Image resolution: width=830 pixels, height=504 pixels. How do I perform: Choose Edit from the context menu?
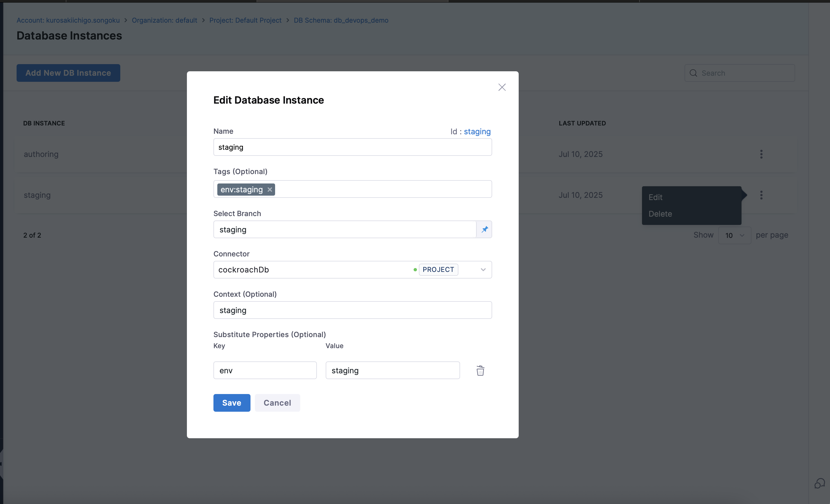coord(656,197)
